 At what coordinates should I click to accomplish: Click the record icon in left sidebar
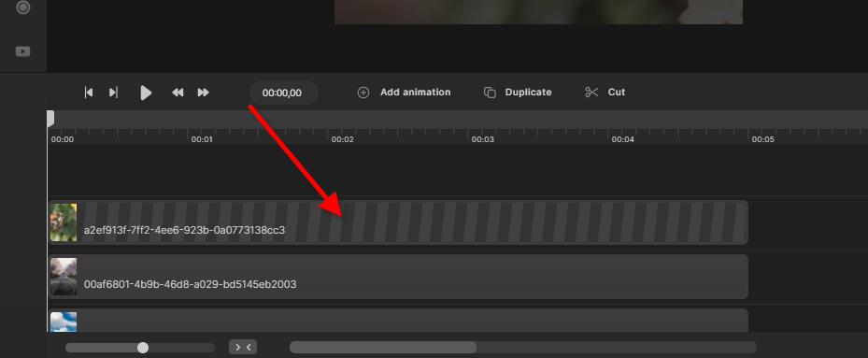click(x=22, y=7)
